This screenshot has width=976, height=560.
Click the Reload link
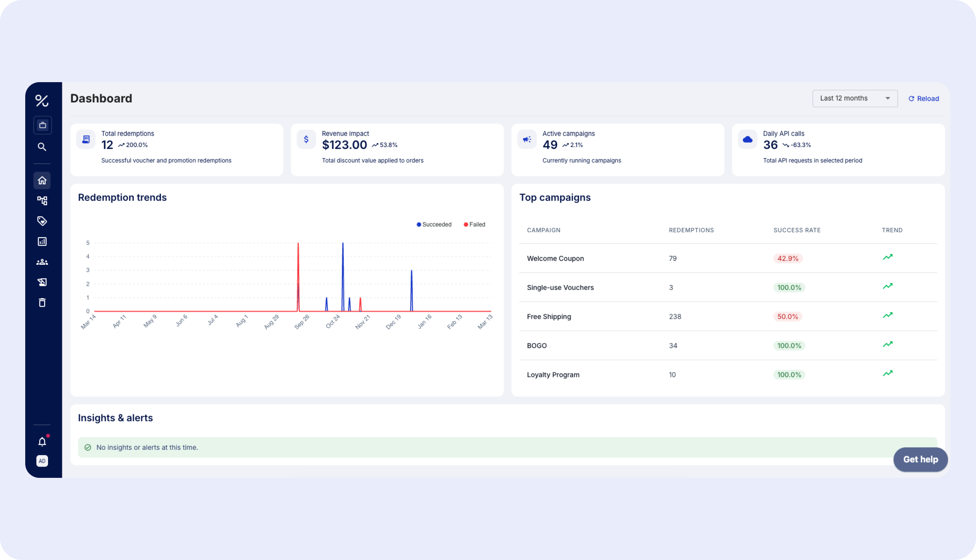[x=923, y=99]
